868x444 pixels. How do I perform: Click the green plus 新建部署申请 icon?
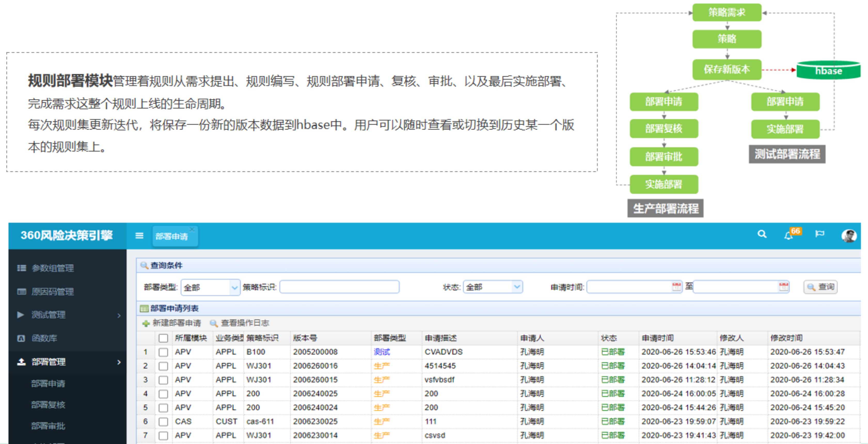click(146, 324)
